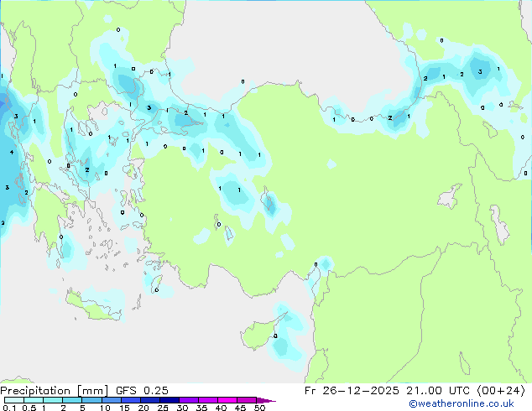This screenshot has width=532, height=411.
Task: Click the 'Precipitation [mm]' title text
Action: click(x=55, y=391)
